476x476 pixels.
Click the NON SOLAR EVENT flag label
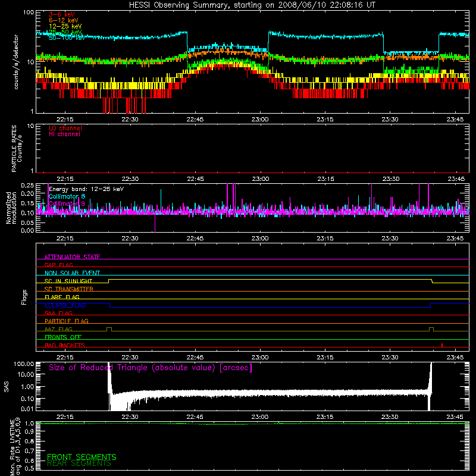tap(72, 273)
